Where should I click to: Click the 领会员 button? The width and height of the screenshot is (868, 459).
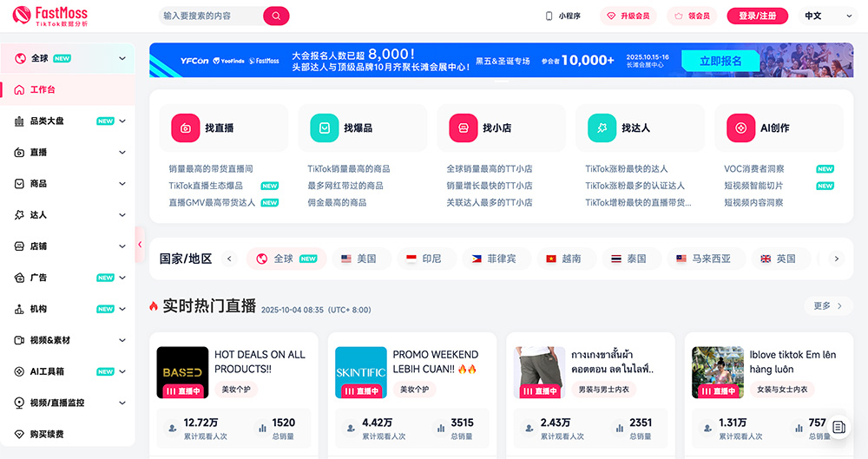click(692, 16)
